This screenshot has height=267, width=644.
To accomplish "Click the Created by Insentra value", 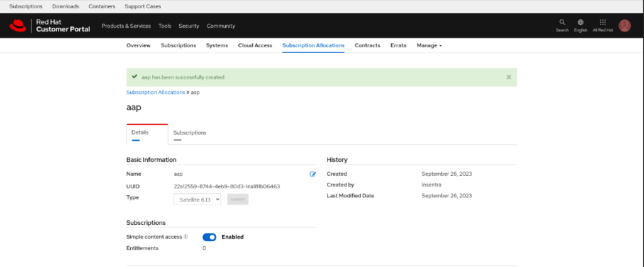I will point(431,185).
